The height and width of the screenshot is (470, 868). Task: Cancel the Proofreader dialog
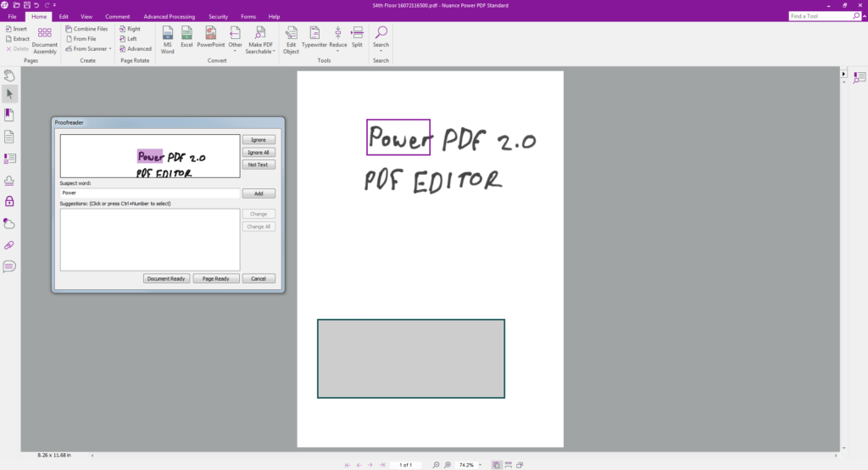click(259, 278)
